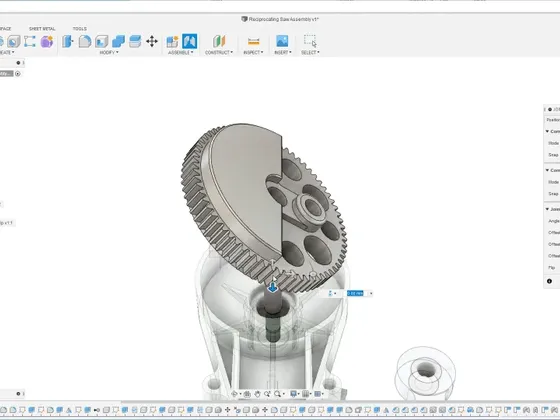
Task: Click the Zoom window icon
Action: (x=267, y=394)
